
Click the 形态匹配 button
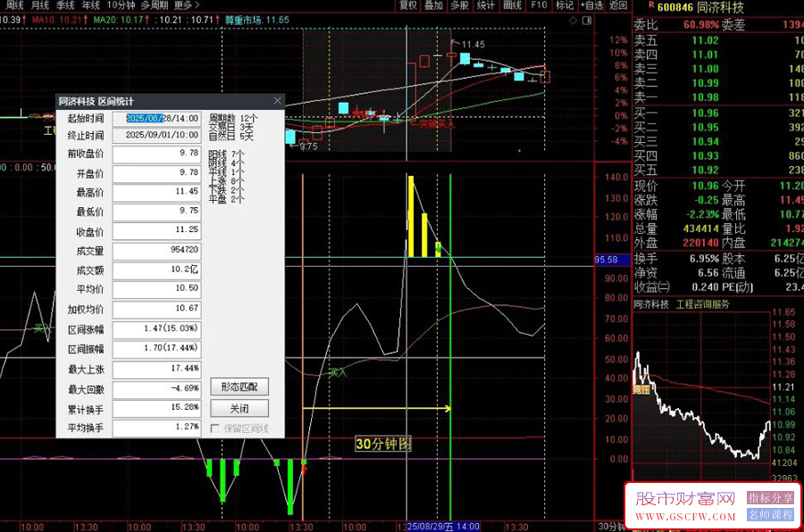pyautogui.click(x=239, y=387)
